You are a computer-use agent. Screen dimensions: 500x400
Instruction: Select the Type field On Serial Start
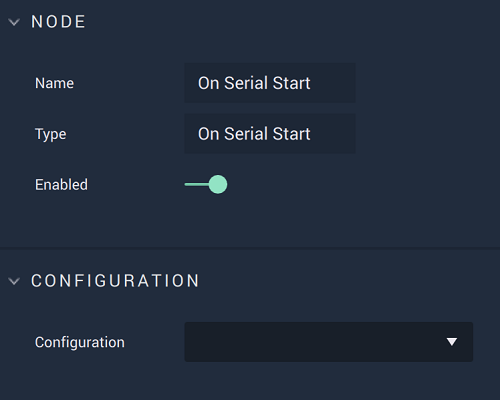(x=270, y=134)
